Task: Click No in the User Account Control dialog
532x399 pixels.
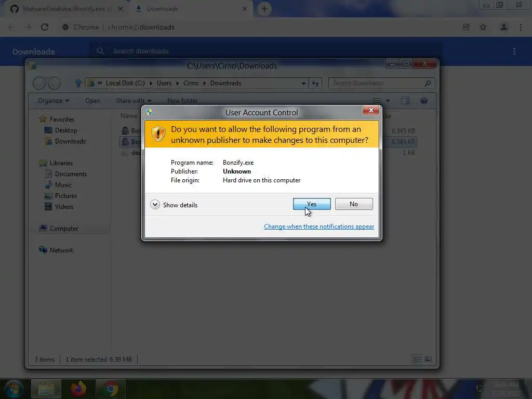Action: pyautogui.click(x=353, y=204)
